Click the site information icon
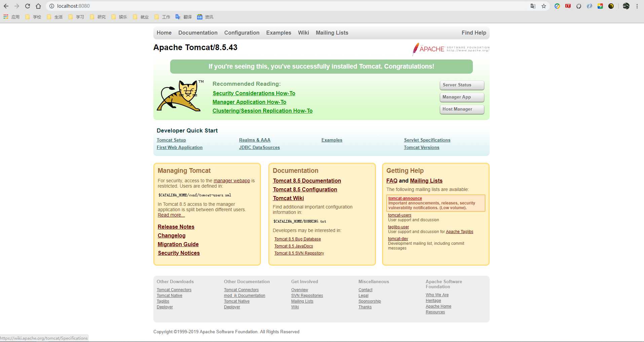644x342 pixels. click(51, 6)
